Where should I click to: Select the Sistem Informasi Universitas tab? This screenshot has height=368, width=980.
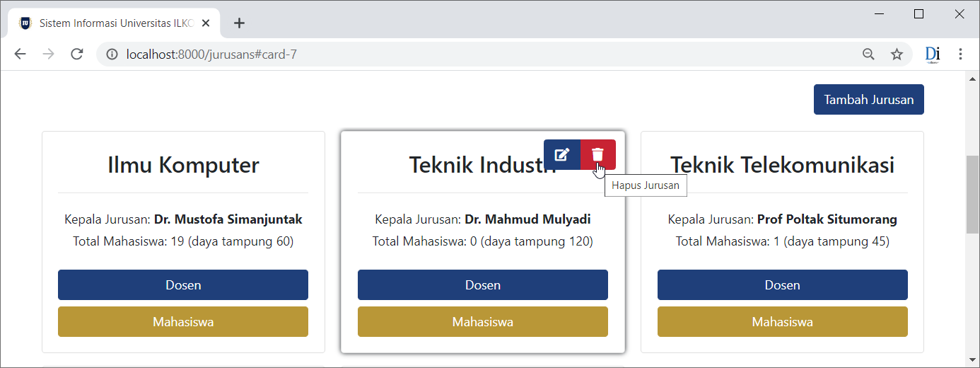click(x=113, y=23)
